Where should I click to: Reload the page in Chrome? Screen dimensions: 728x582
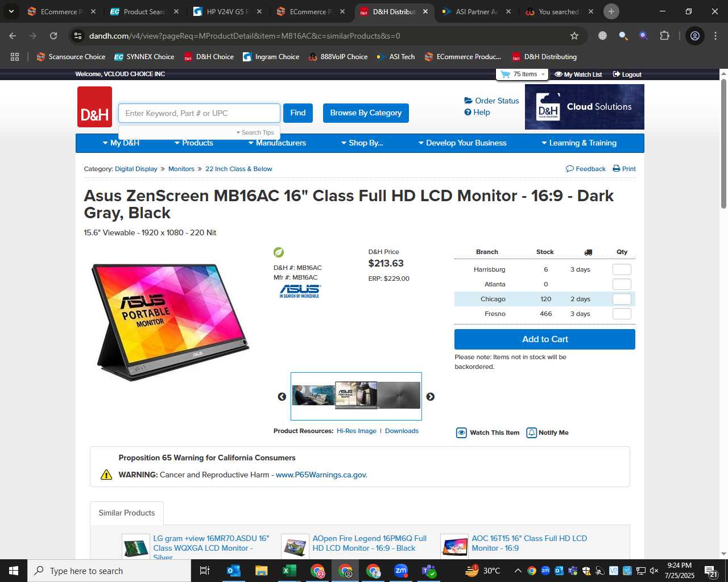tap(53, 36)
